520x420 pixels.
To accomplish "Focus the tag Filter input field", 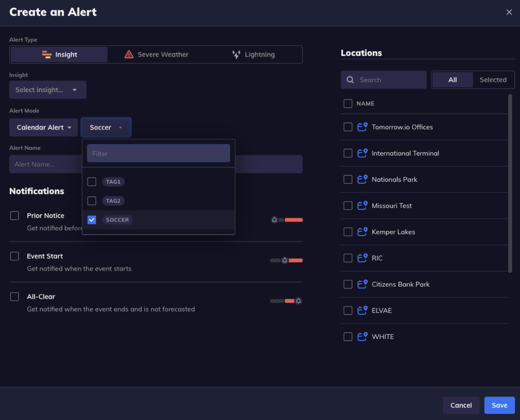I will tap(158, 153).
